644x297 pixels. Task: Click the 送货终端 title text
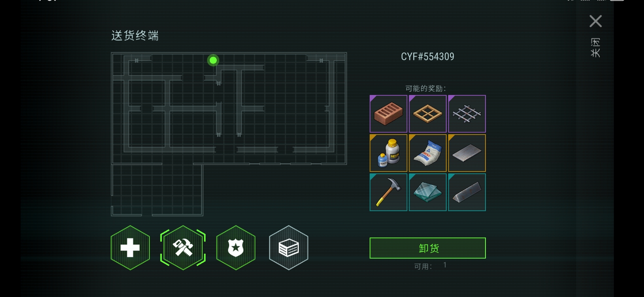pyautogui.click(x=135, y=35)
